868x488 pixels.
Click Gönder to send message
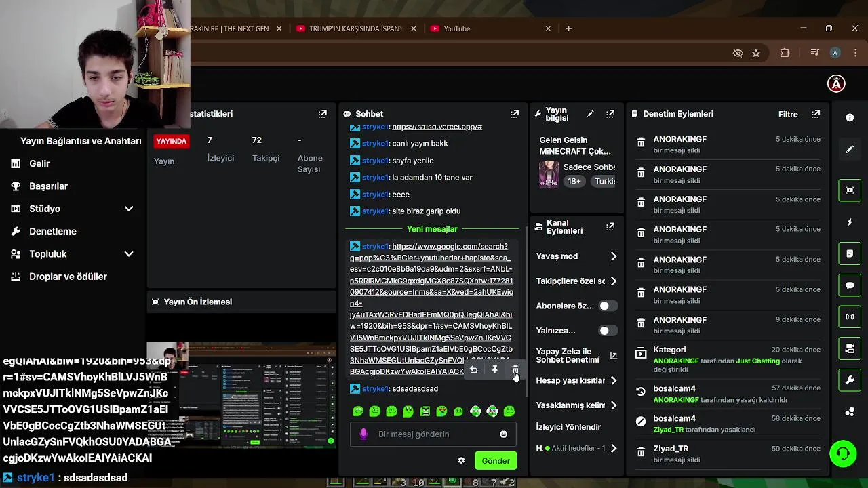point(496,461)
